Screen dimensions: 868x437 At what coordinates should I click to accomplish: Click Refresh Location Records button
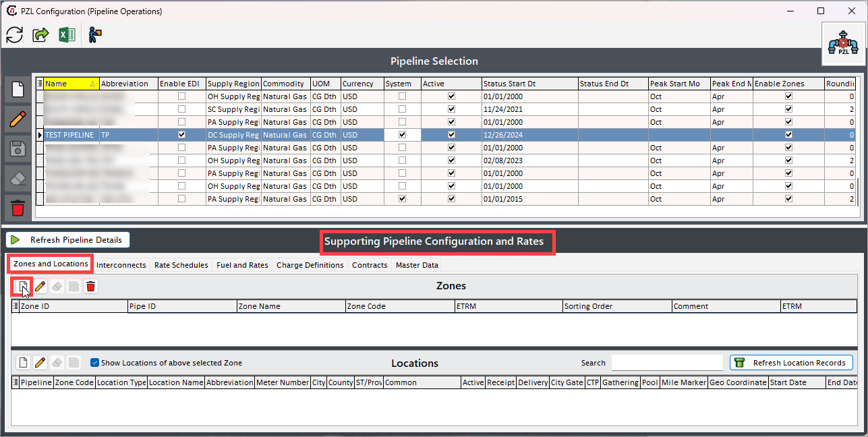coord(791,363)
